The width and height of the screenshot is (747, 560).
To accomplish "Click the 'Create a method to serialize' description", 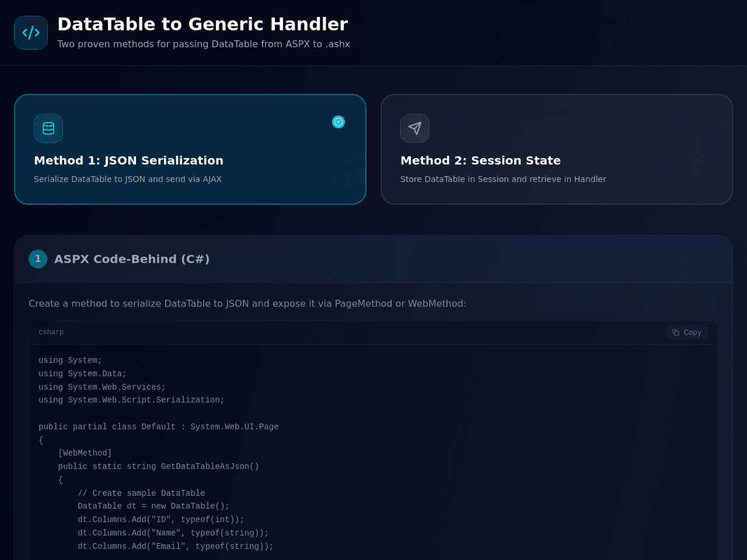I will pos(247,303).
